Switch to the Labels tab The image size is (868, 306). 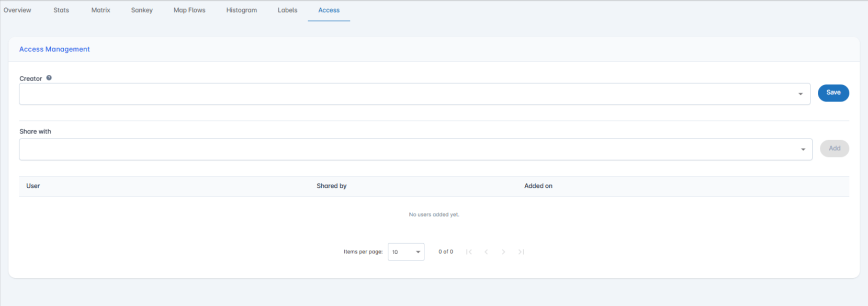click(287, 10)
